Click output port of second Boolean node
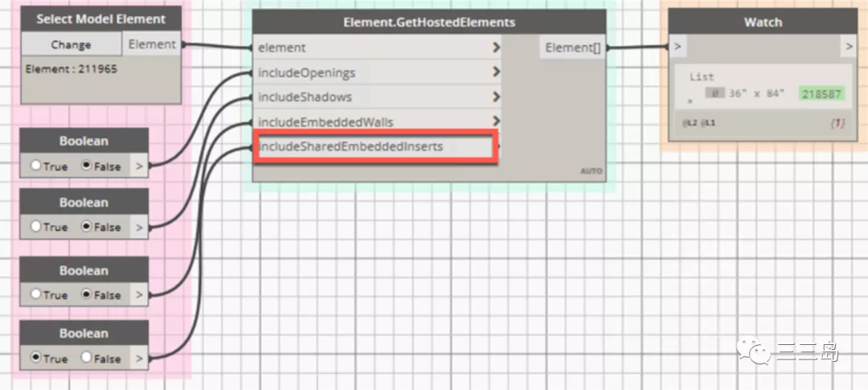 (x=139, y=227)
